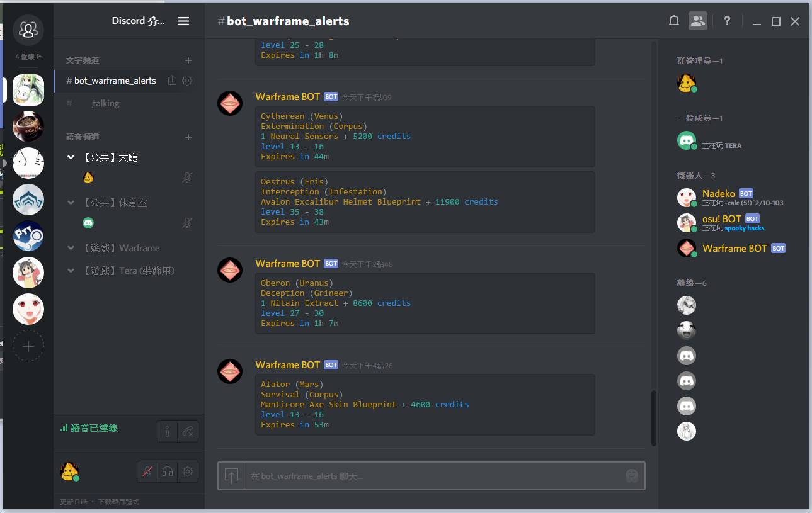Click Warframe BOT name on 2:48 message

tap(288, 264)
